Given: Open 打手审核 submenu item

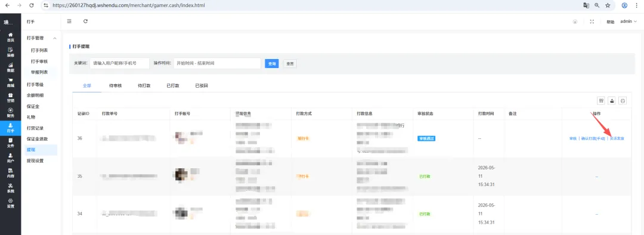Looking at the screenshot, I should point(39,61).
